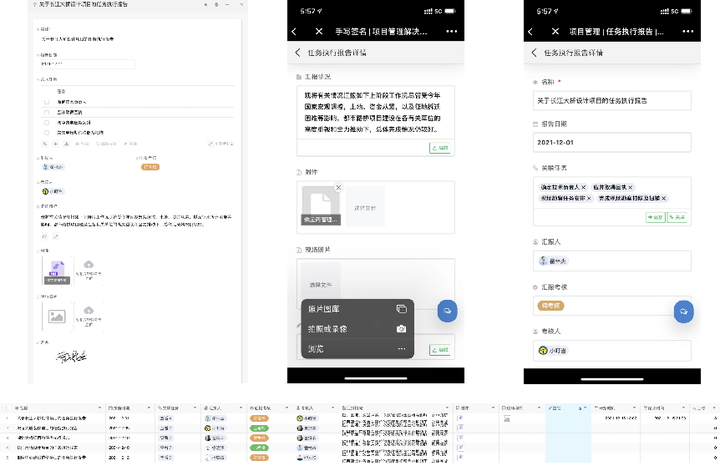Tap the green edit button at the middle phone's bottom
Viewport: 720px width, 466px height.
tap(440, 350)
